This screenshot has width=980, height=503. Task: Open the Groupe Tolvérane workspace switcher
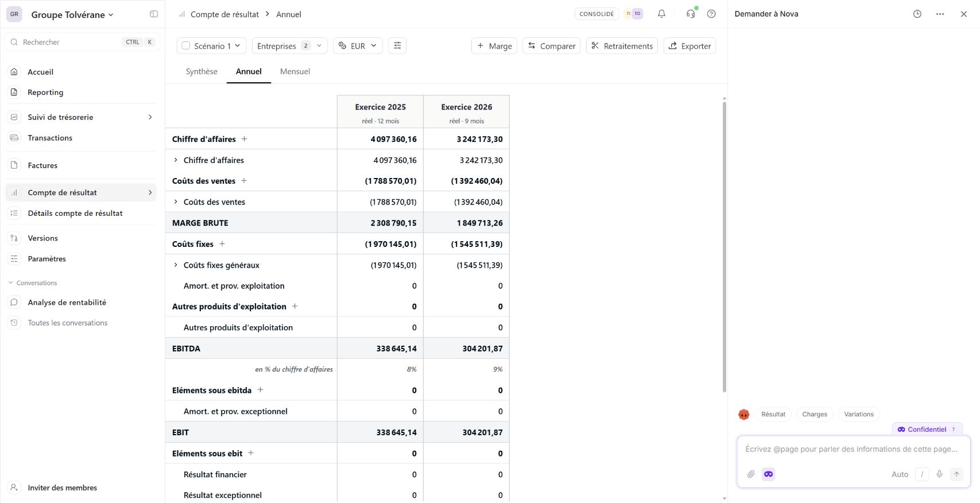(x=72, y=14)
